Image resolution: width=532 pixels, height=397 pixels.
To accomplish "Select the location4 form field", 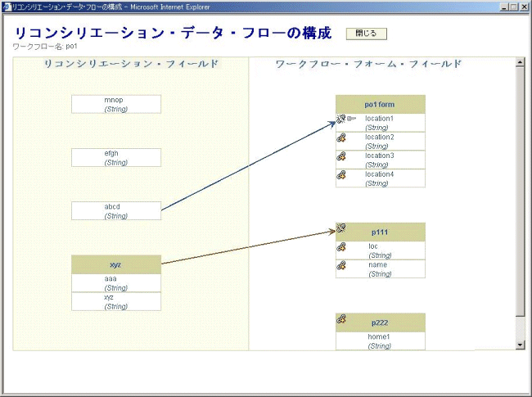I will coord(381,178).
